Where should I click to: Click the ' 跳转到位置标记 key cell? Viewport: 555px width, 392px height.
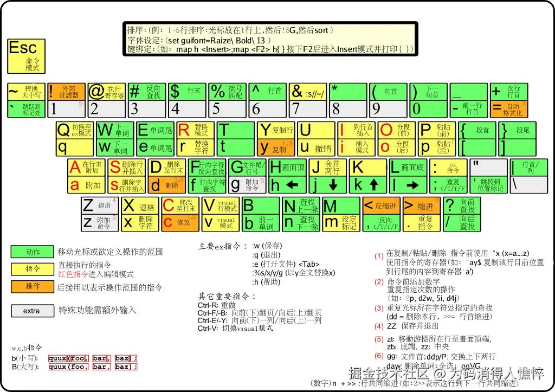tap(489, 184)
